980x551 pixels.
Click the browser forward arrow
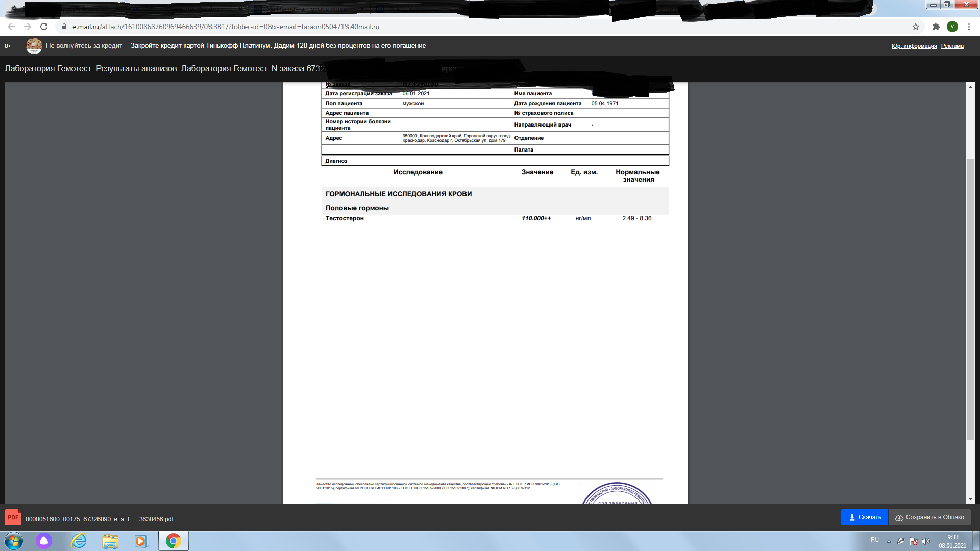pos(28,27)
